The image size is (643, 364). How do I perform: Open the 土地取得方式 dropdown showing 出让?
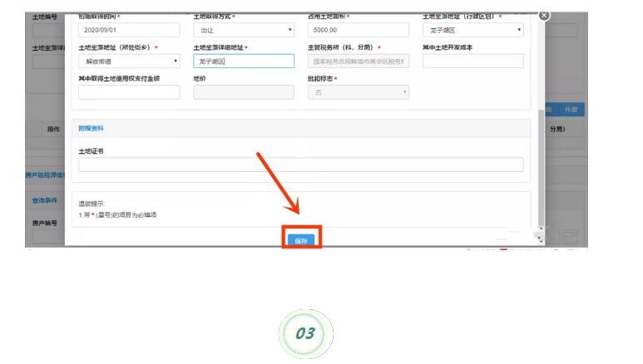pyautogui.click(x=244, y=30)
